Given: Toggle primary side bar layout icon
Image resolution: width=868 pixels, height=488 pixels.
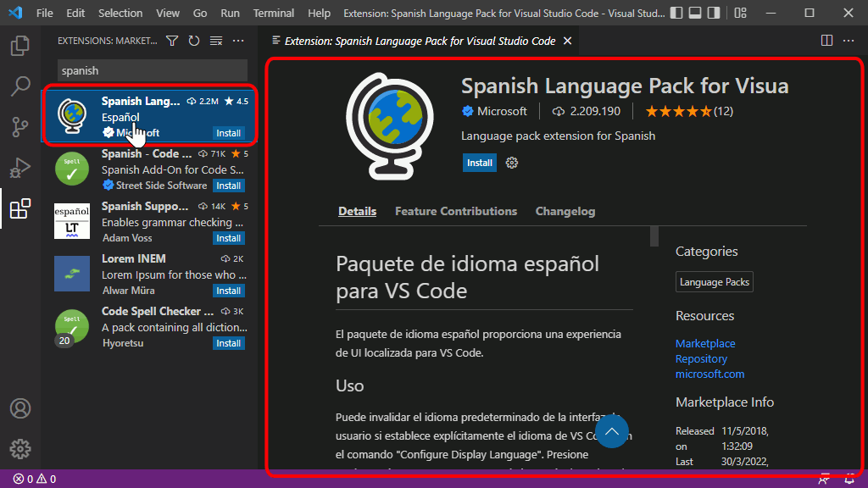Looking at the screenshot, I should (x=676, y=13).
